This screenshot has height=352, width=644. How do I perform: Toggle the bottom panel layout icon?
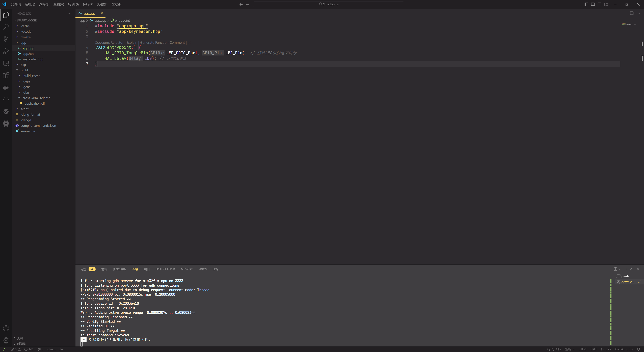(593, 4)
